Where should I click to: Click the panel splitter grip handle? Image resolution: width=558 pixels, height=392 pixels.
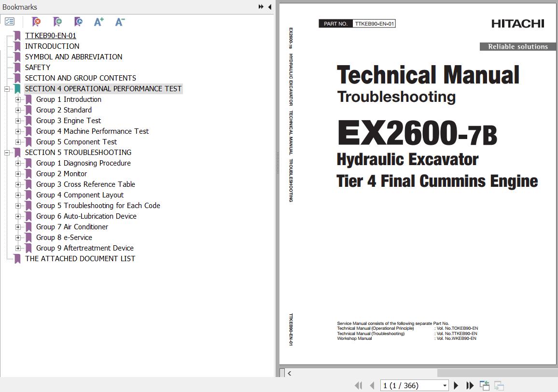coord(278,163)
